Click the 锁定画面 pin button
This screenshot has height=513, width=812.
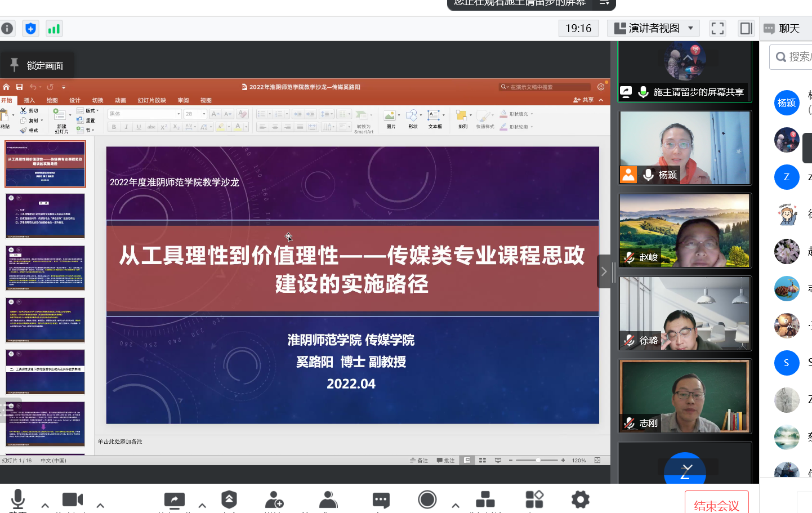[x=37, y=65]
